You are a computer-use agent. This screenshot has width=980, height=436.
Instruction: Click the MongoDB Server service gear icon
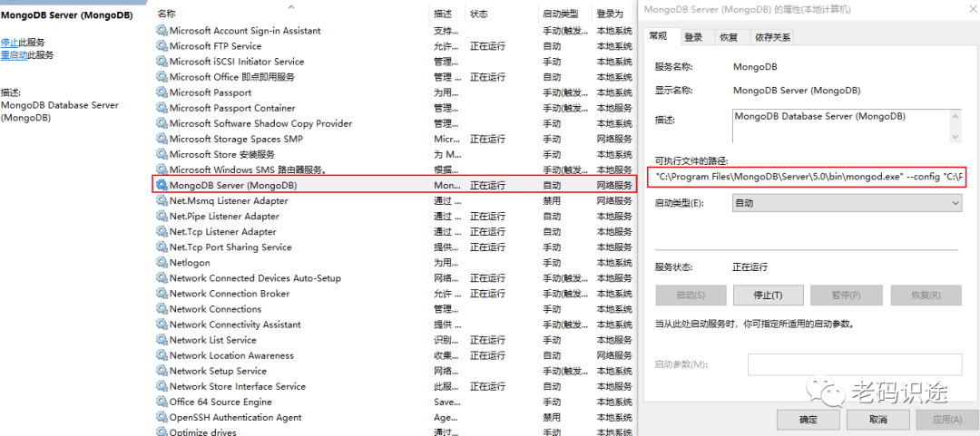point(162,186)
